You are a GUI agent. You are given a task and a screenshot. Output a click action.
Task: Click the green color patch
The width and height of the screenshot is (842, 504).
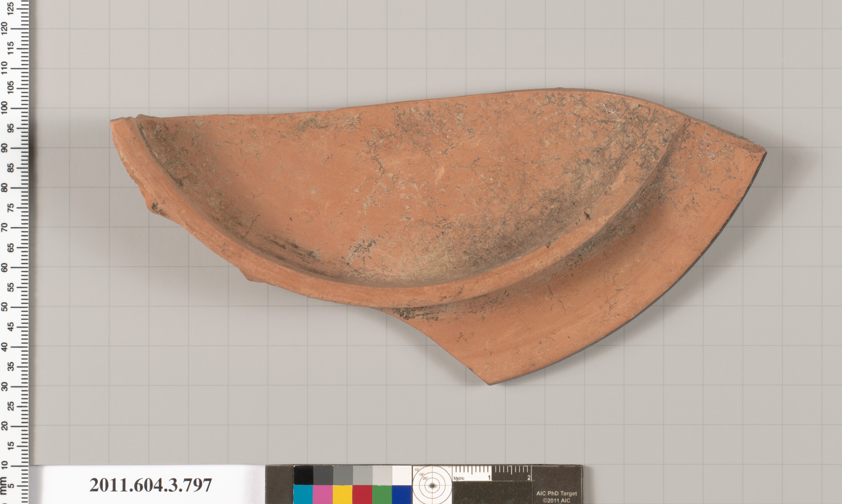pyautogui.click(x=382, y=494)
